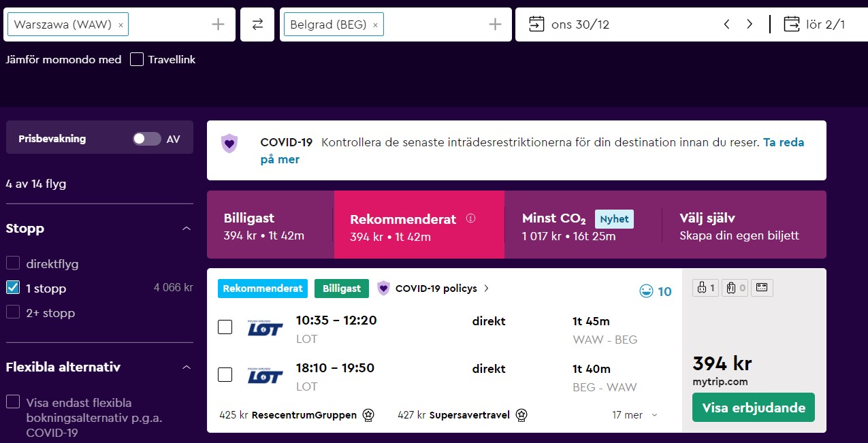The image size is (868, 443).
Task: Click the mytrip.com provider name
Action: 720,382
